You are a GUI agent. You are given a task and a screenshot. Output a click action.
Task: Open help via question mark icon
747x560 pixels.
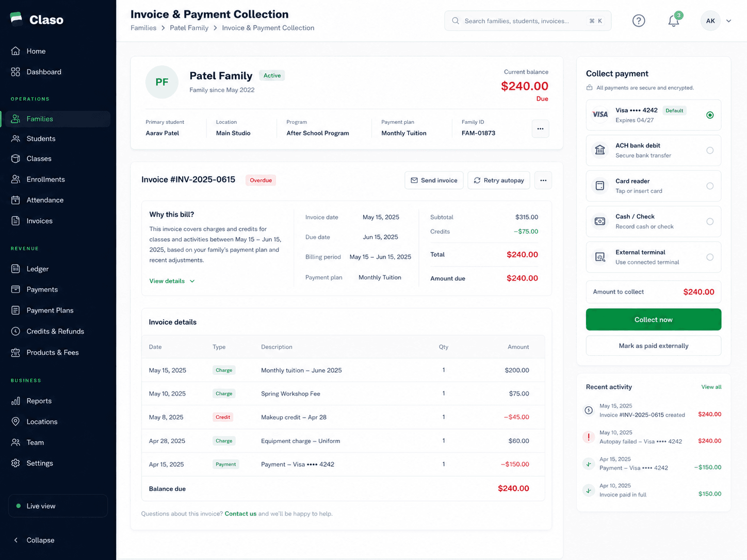pos(639,21)
